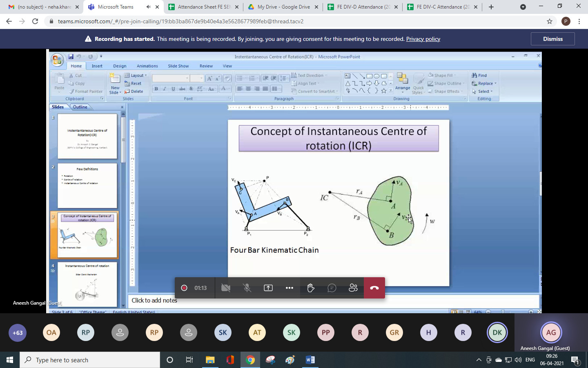
Task: Turn on the camera in meeting toolbar
Action: pos(225,288)
